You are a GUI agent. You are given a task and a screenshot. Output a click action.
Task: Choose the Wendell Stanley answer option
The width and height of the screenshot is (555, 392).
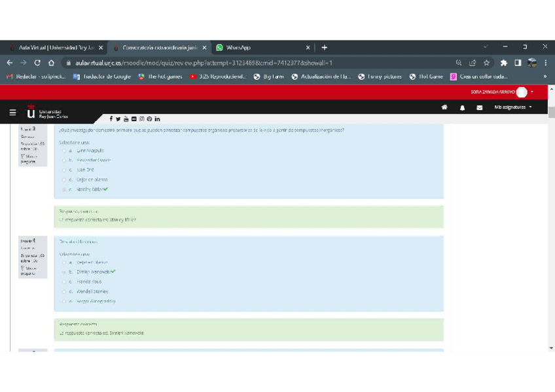tap(64, 291)
